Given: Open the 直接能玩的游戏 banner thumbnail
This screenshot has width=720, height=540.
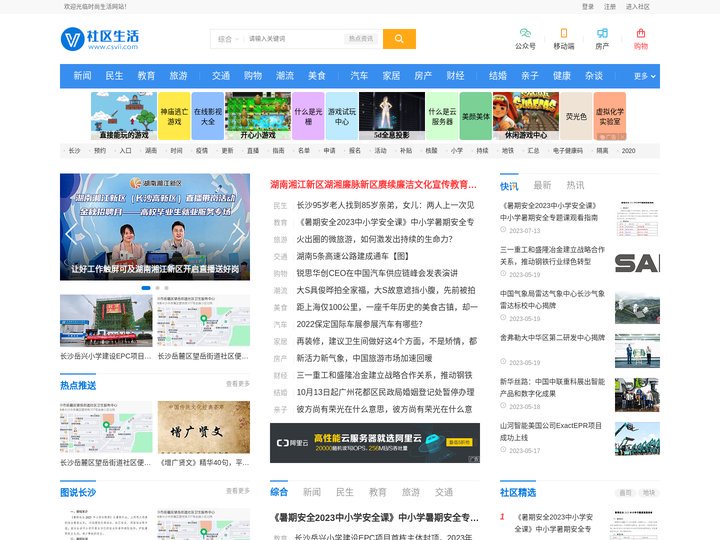Looking at the screenshot, I should coord(124,116).
